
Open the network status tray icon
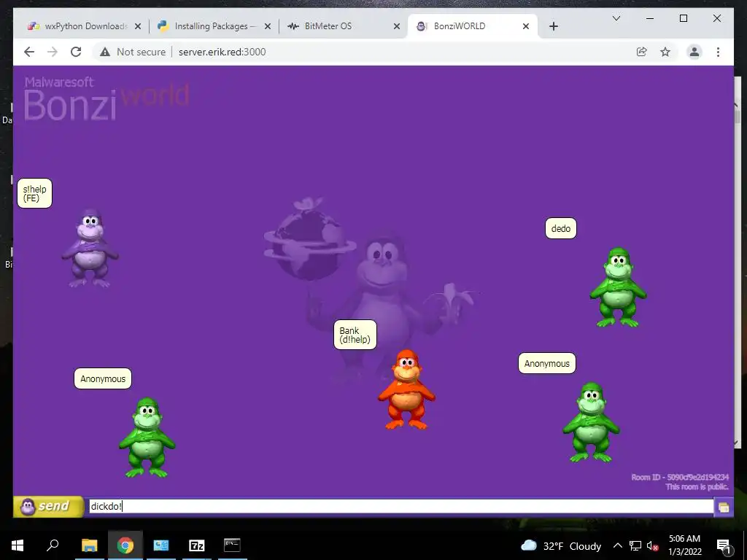(x=635, y=545)
